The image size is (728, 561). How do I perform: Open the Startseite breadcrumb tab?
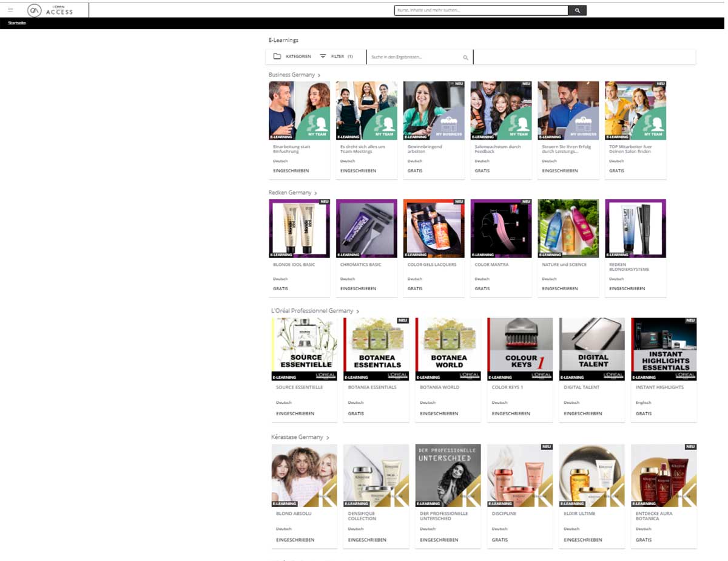click(x=16, y=23)
